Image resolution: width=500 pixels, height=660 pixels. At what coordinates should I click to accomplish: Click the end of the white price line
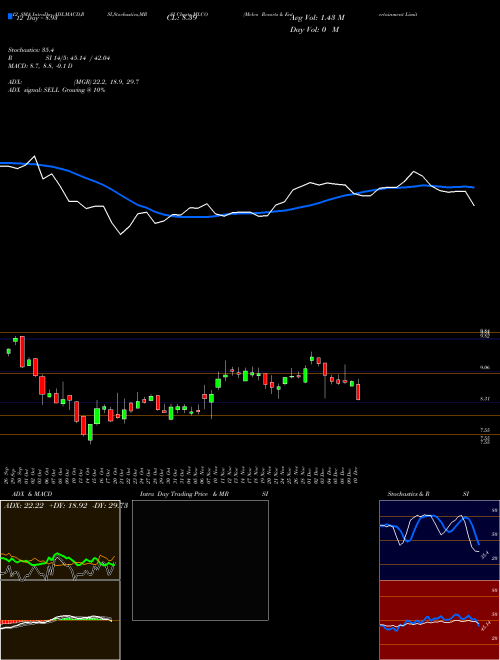click(474, 205)
